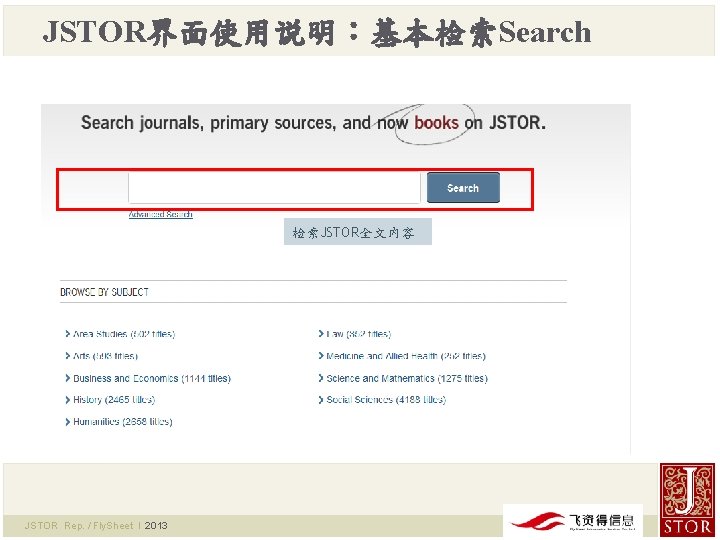This screenshot has width=720, height=540.
Task: Expand chevron beside Medicine and Allied Health
Action: click(321, 356)
